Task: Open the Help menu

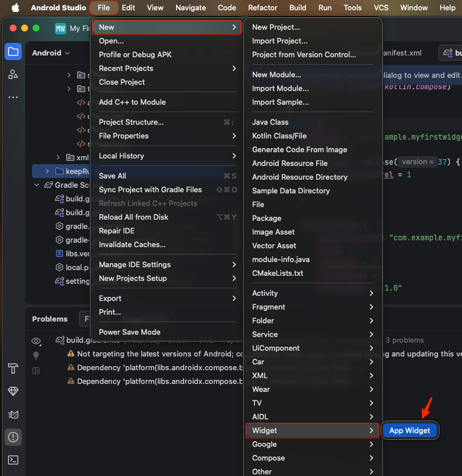Action: (x=448, y=7)
